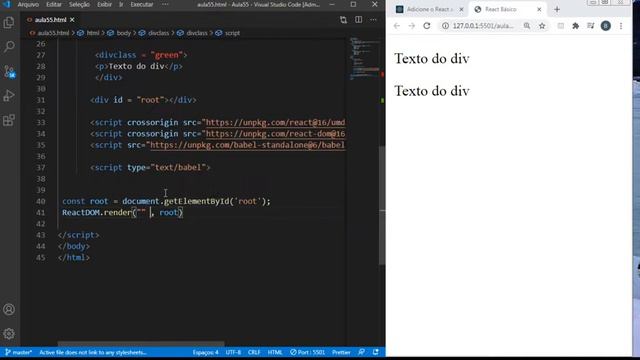Open the Seleção menu
The height and width of the screenshot is (360, 640).
click(x=79, y=4)
